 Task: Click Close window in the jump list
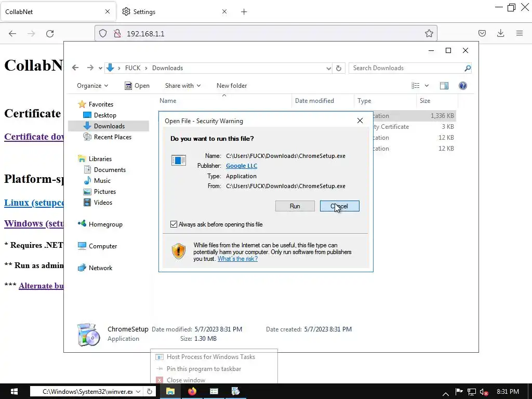point(186,380)
